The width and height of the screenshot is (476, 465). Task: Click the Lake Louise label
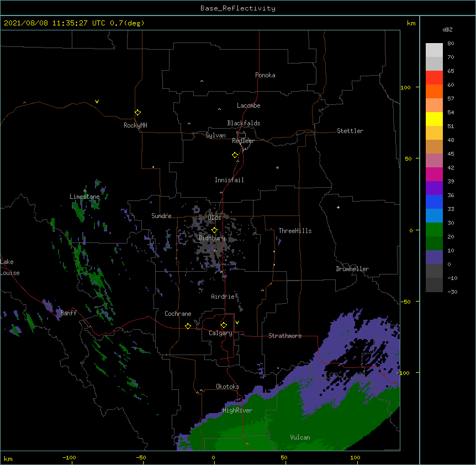pyautogui.click(x=10, y=267)
